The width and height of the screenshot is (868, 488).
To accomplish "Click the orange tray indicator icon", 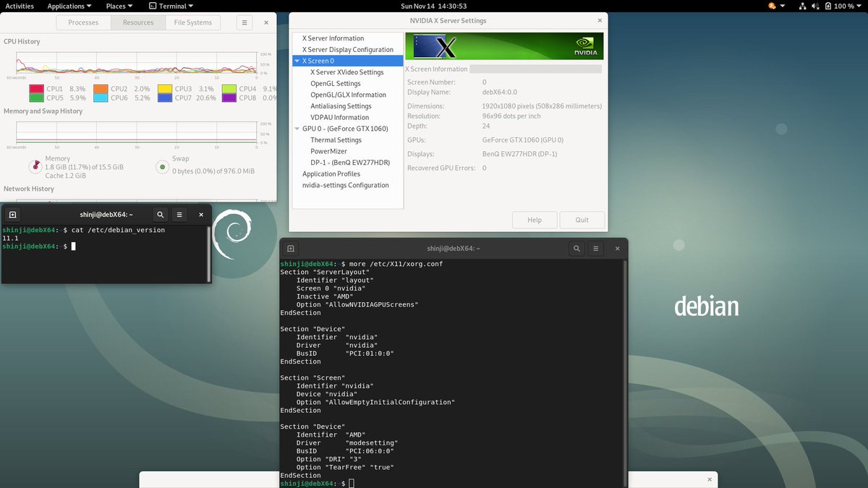I will tap(773, 6).
